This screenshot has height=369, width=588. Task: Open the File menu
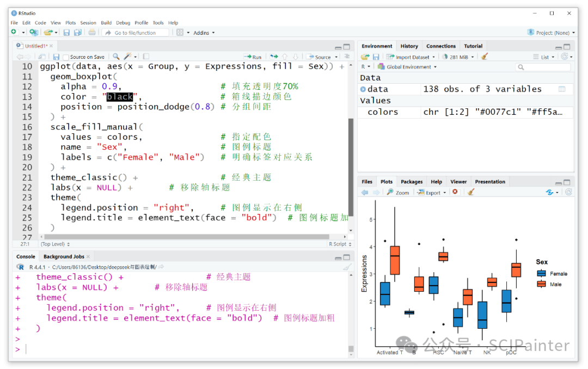pyautogui.click(x=14, y=22)
